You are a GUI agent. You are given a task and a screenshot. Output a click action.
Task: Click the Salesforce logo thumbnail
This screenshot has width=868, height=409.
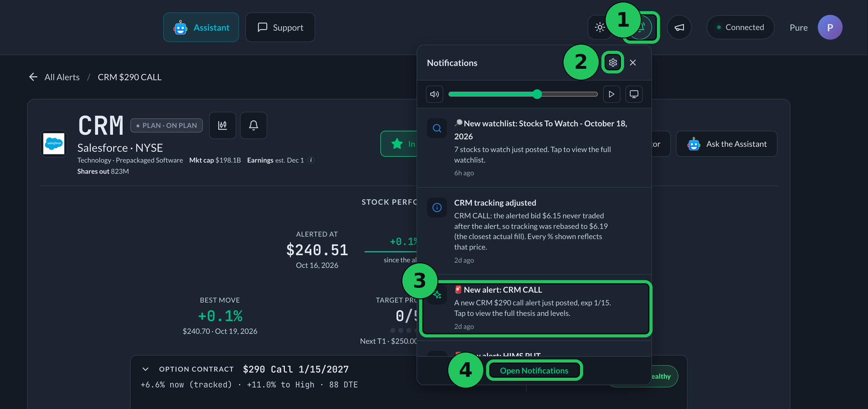[x=54, y=144]
